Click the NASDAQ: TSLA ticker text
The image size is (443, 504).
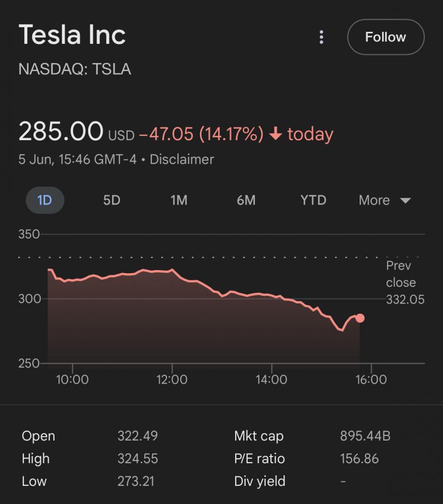tap(75, 70)
